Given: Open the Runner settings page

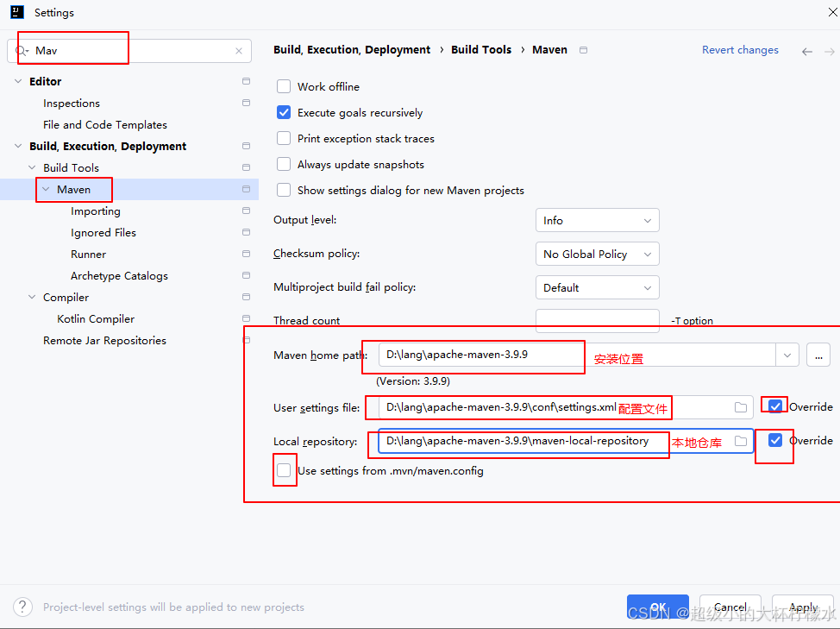Looking at the screenshot, I should click(x=88, y=255).
